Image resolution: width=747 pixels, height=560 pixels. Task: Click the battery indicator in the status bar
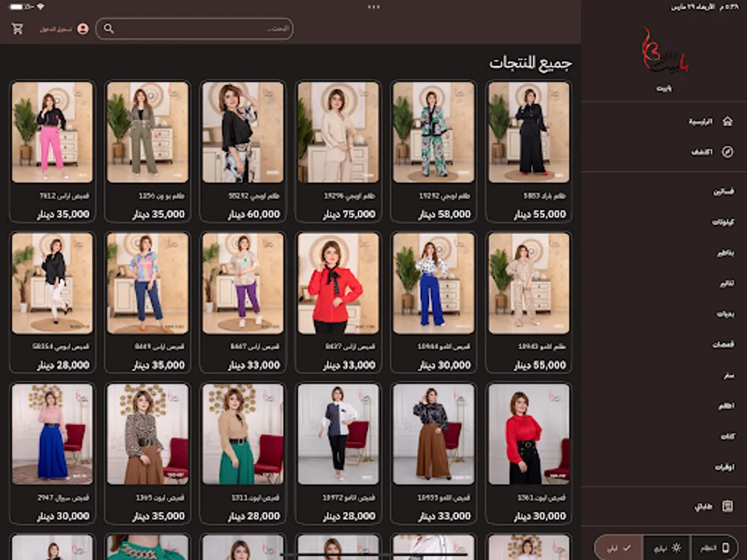(x=17, y=7)
